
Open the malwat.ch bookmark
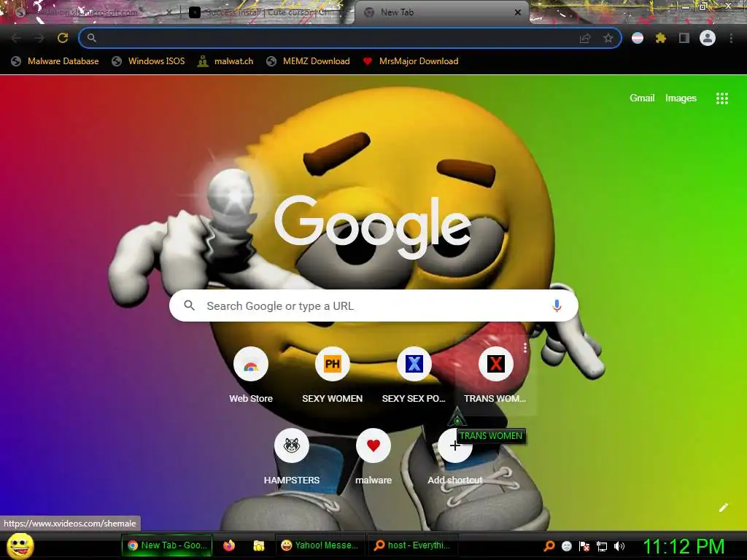click(x=225, y=61)
